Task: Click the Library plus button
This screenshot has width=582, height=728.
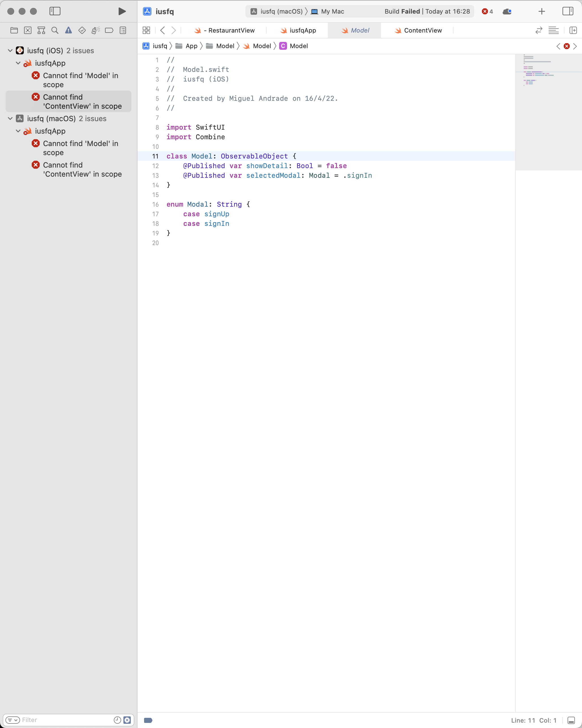Action: tap(542, 11)
